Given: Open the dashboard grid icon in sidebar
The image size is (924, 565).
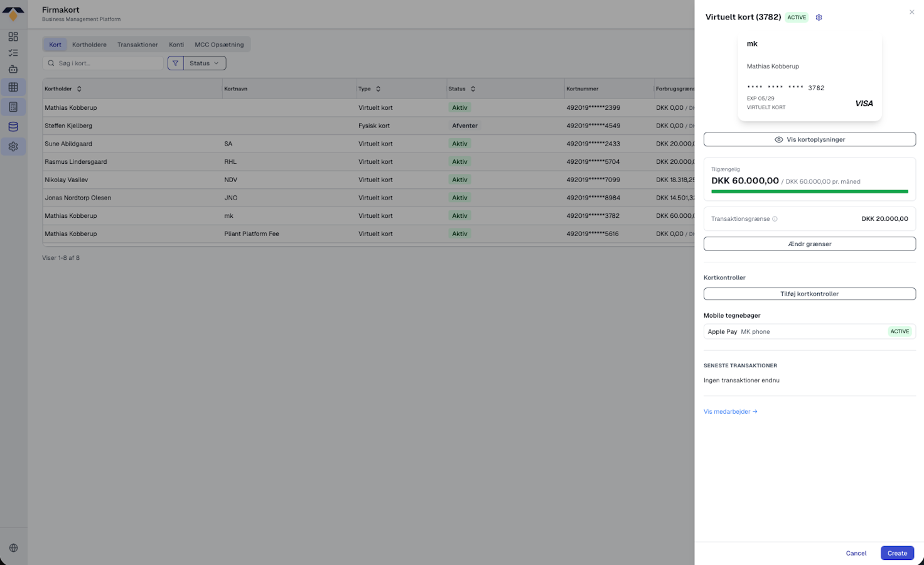Looking at the screenshot, I should (x=13, y=37).
